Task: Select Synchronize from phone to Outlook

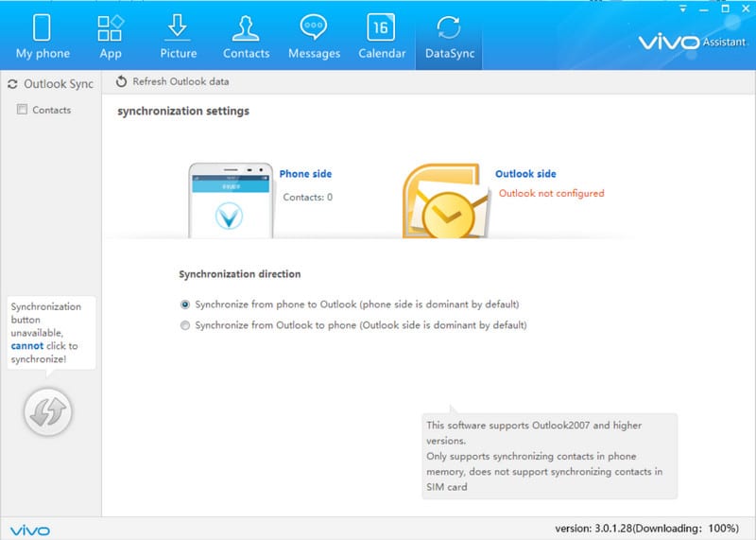Action: point(184,305)
